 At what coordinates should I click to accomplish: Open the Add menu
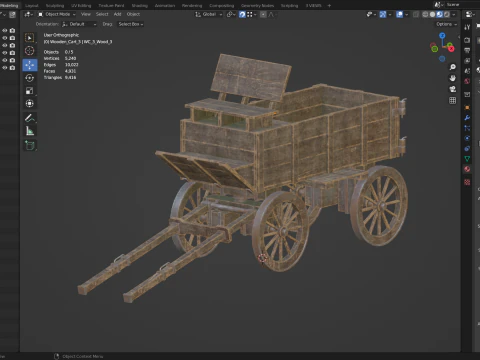point(117,14)
